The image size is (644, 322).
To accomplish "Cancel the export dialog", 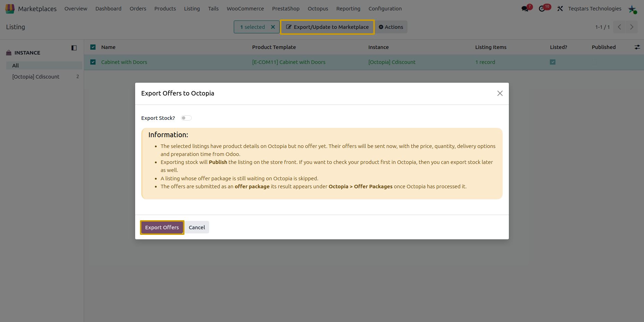I will [x=197, y=228].
